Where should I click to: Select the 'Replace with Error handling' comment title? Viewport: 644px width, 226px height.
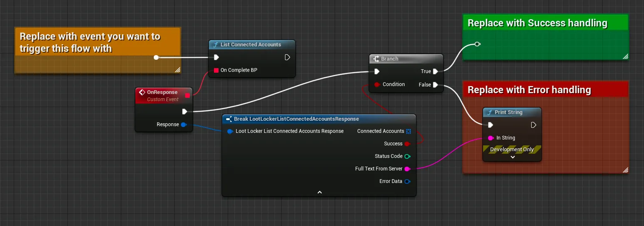tap(529, 90)
